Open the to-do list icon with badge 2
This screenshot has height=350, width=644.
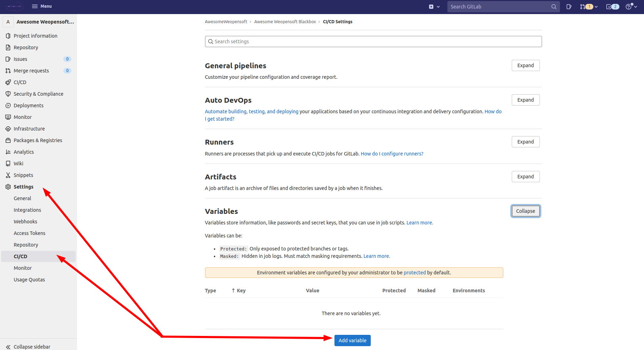click(x=612, y=7)
